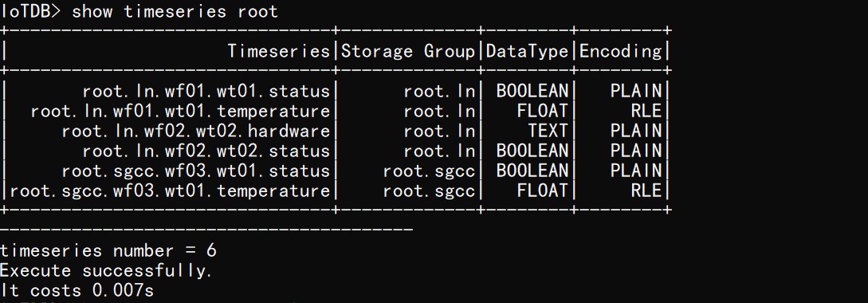Screen dimensions: 868x303
Task: Select root.ln.wf02.wt02.hardware timeseries entry
Action: (x=196, y=131)
